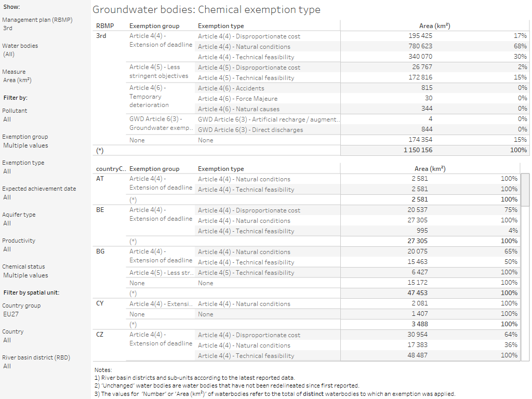Select the 68% percentage for Natural conditions

[x=520, y=46]
